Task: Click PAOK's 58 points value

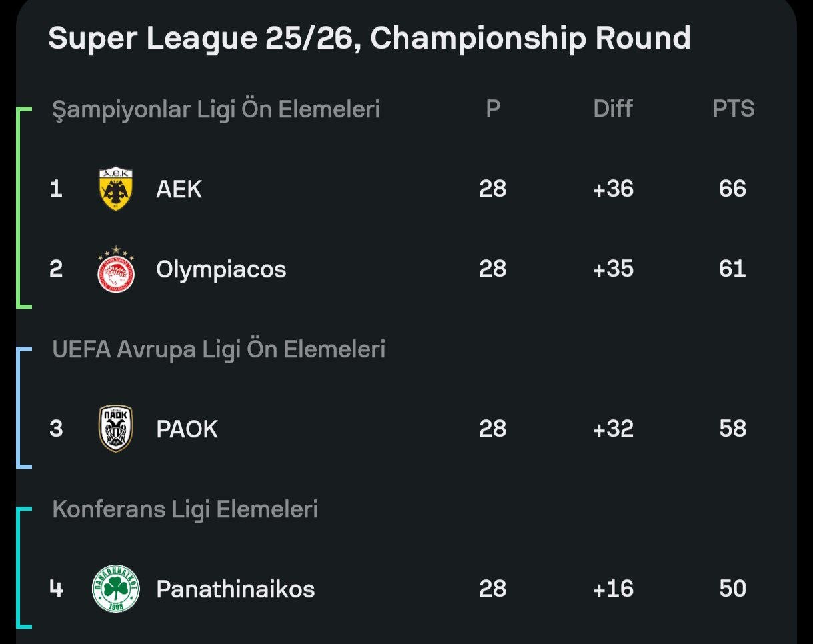Action: (x=732, y=429)
